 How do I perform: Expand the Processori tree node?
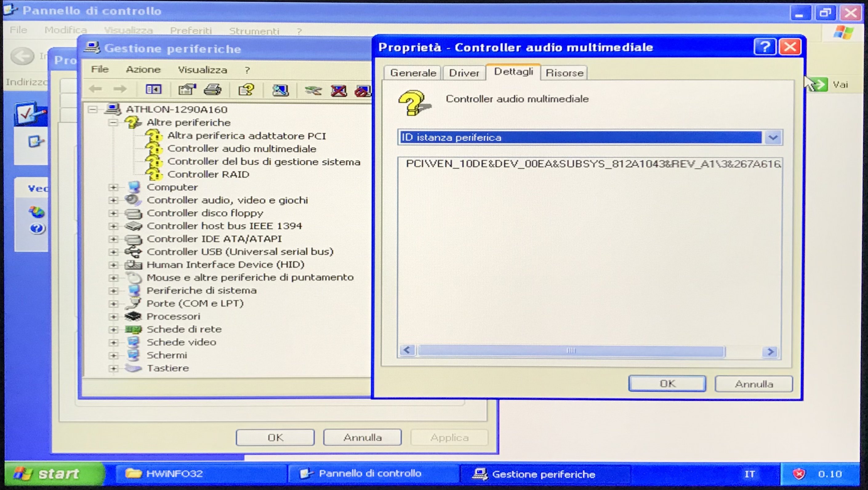114,317
